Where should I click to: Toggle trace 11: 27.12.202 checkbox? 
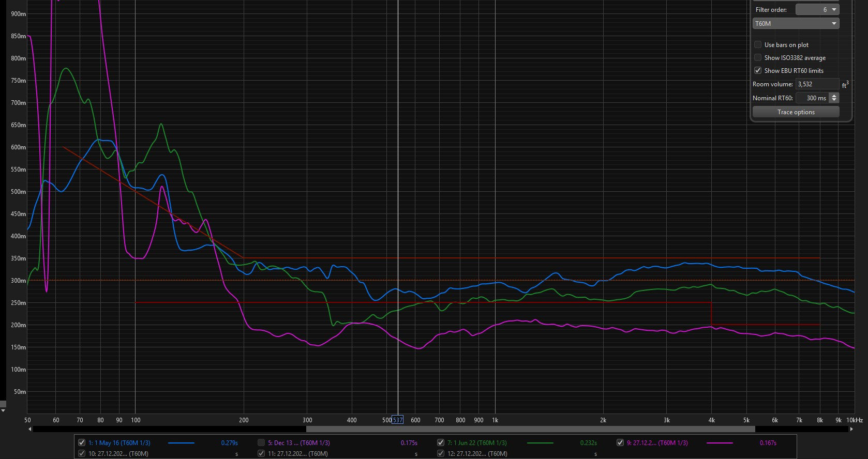click(261, 454)
